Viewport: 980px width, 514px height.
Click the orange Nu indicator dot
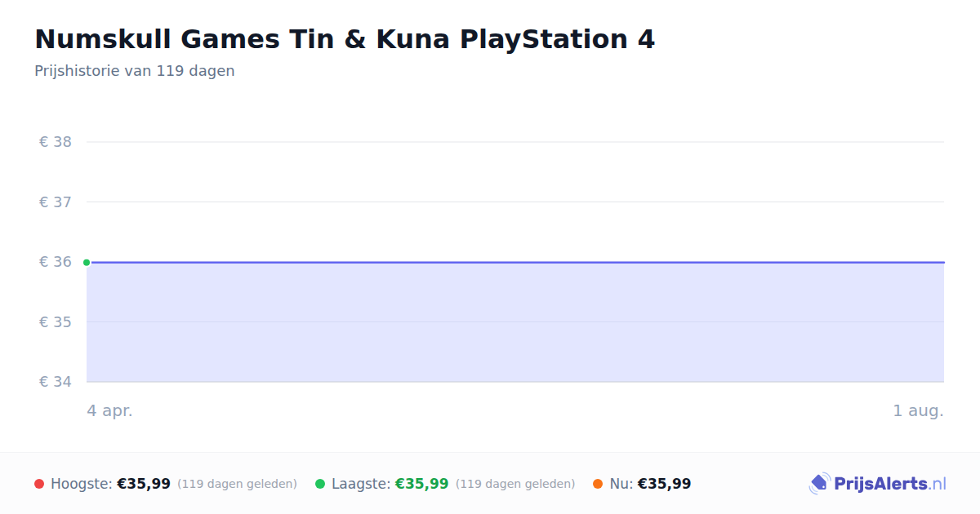pyautogui.click(x=598, y=484)
